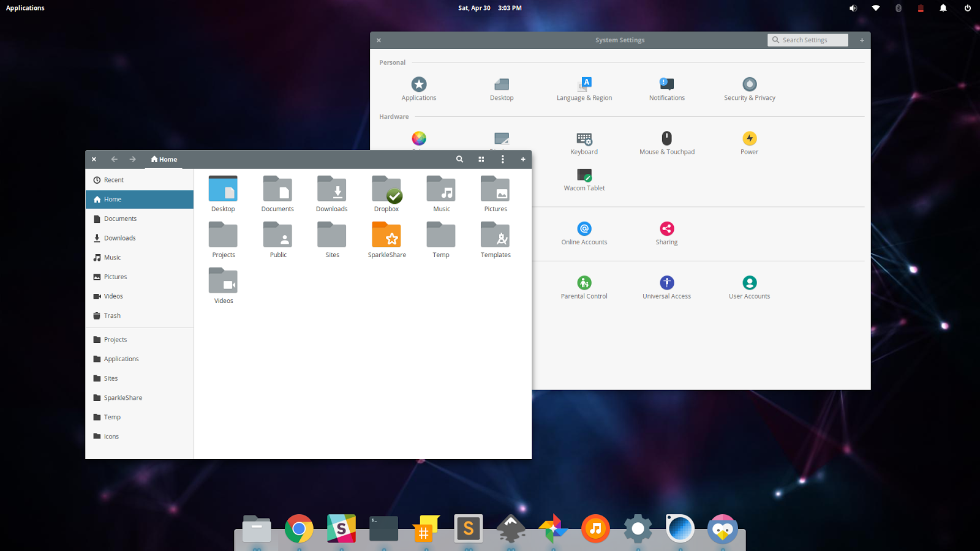Open Security & Privacy settings

[x=750, y=84]
